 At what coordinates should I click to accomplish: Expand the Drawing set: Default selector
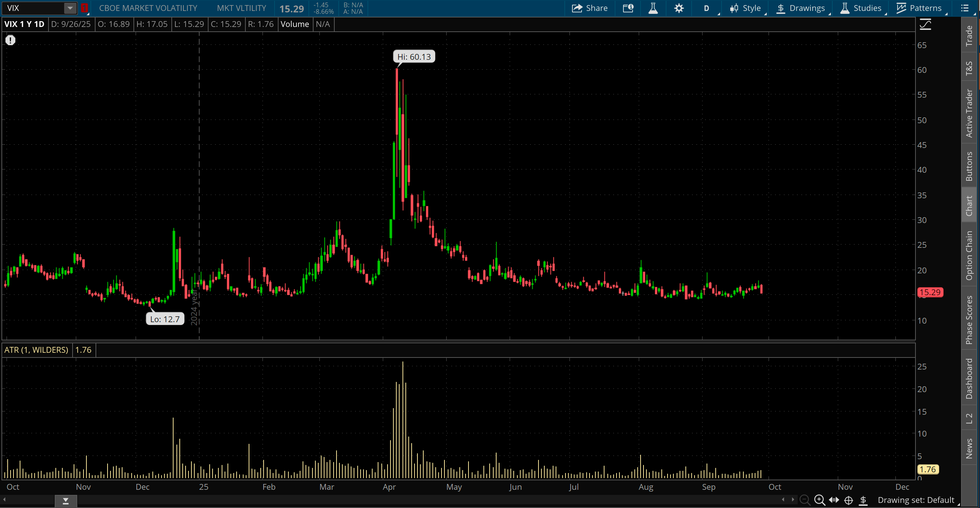916,500
